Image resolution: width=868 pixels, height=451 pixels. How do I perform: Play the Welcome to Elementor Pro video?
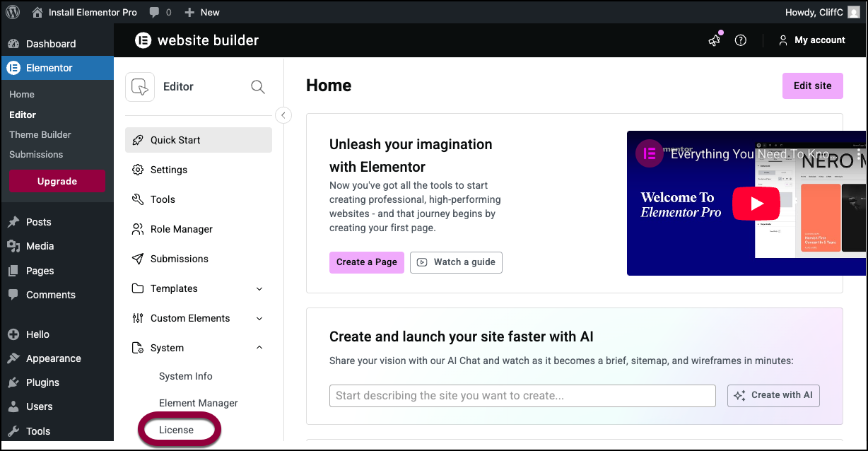click(756, 204)
